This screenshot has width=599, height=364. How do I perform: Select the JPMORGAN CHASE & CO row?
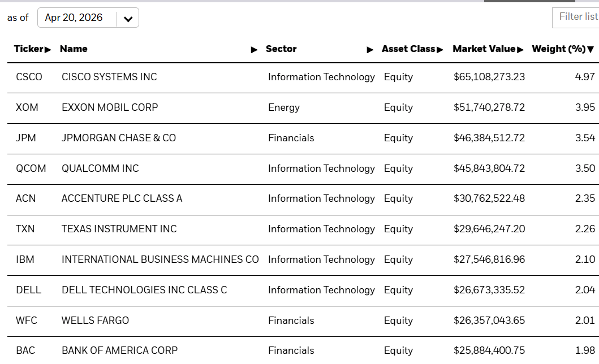119,138
